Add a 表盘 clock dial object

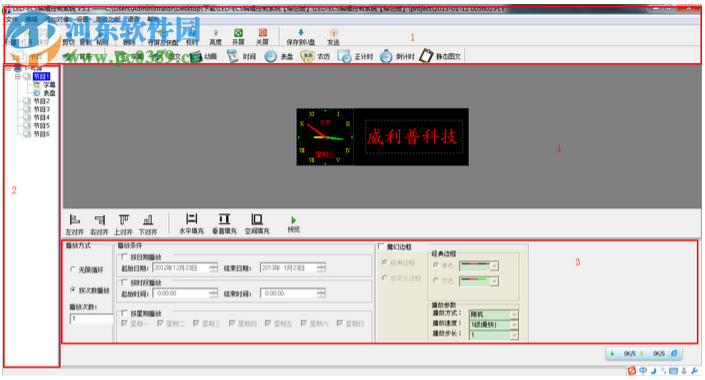(279, 56)
